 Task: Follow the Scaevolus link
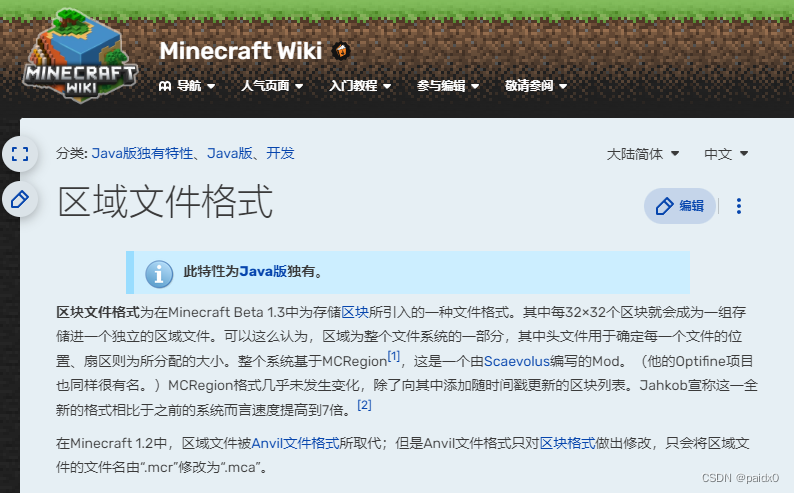517,361
